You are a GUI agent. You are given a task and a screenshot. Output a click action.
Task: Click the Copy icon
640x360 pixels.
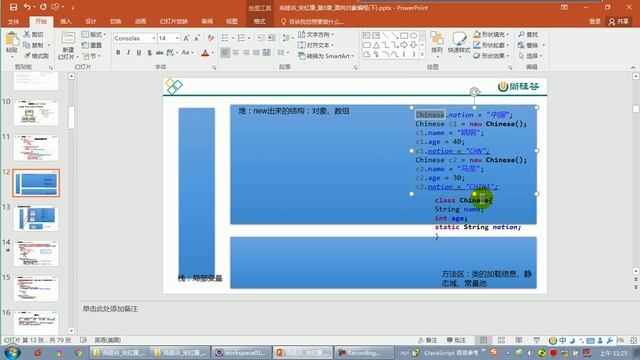coord(27,45)
